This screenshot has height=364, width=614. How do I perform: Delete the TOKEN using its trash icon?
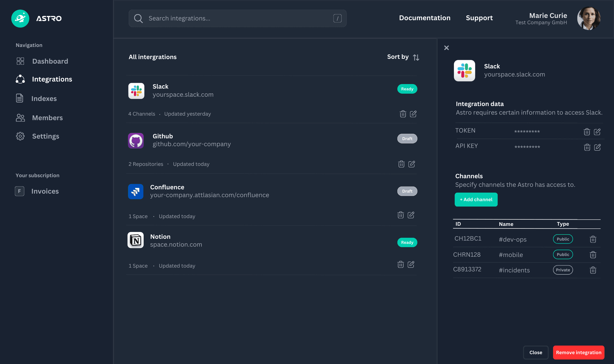coord(587,132)
